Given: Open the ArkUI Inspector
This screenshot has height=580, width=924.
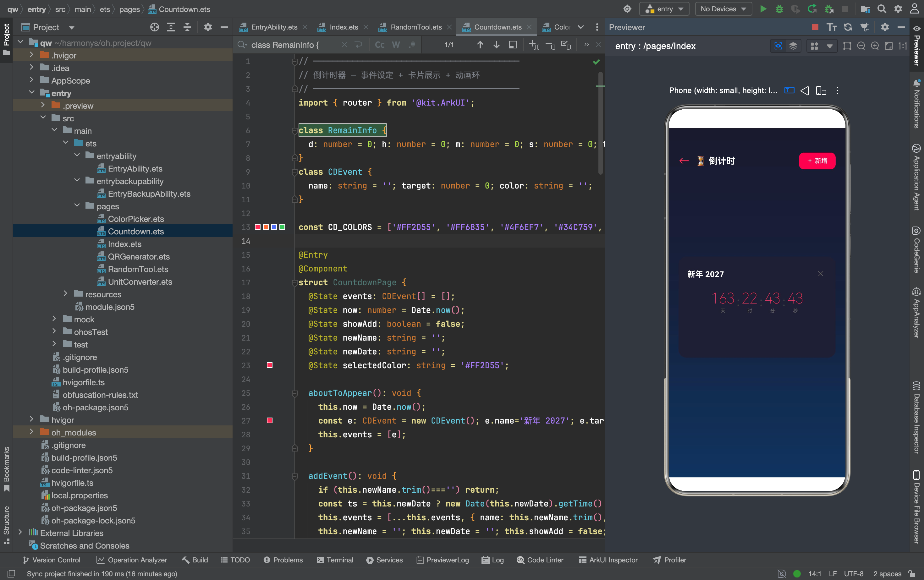Looking at the screenshot, I should point(608,560).
